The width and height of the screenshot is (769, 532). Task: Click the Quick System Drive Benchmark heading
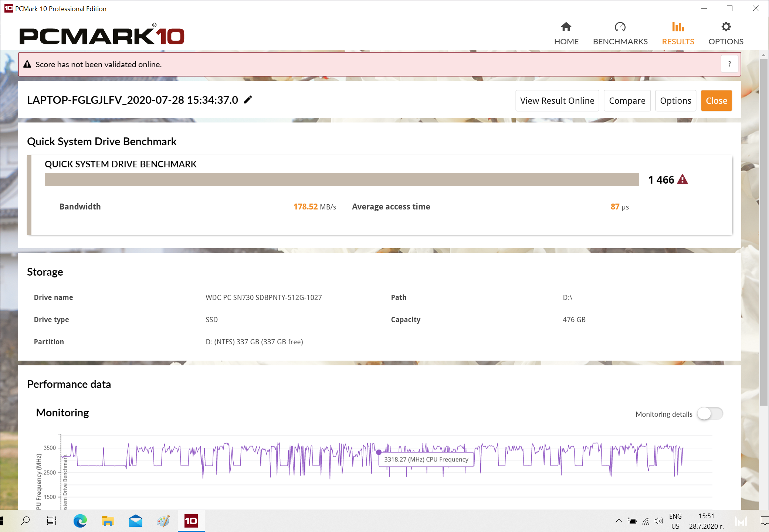pos(102,141)
